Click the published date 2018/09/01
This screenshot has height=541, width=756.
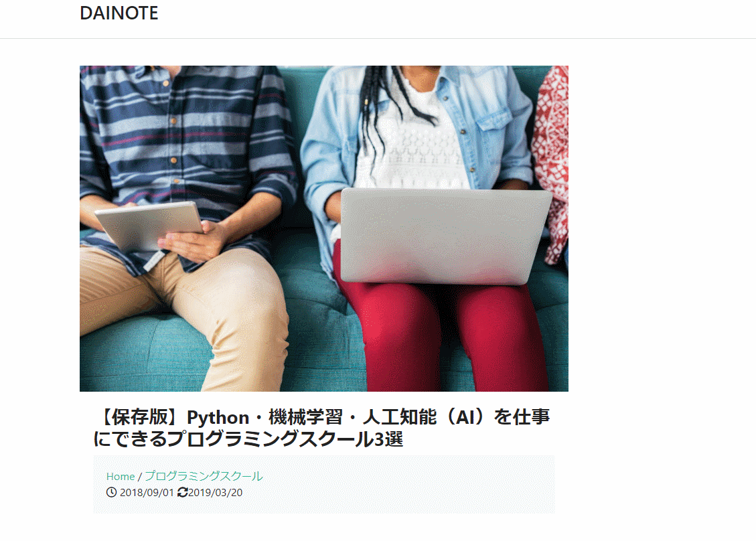(x=147, y=492)
